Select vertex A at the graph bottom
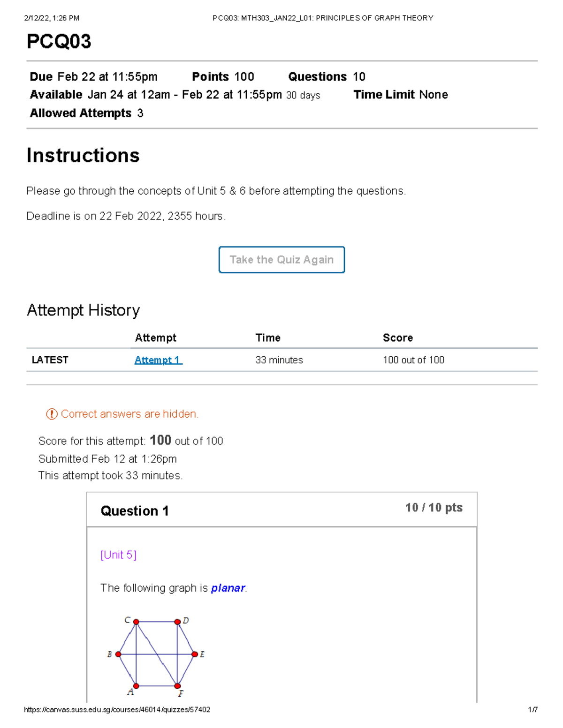The image size is (563, 728). (136, 685)
